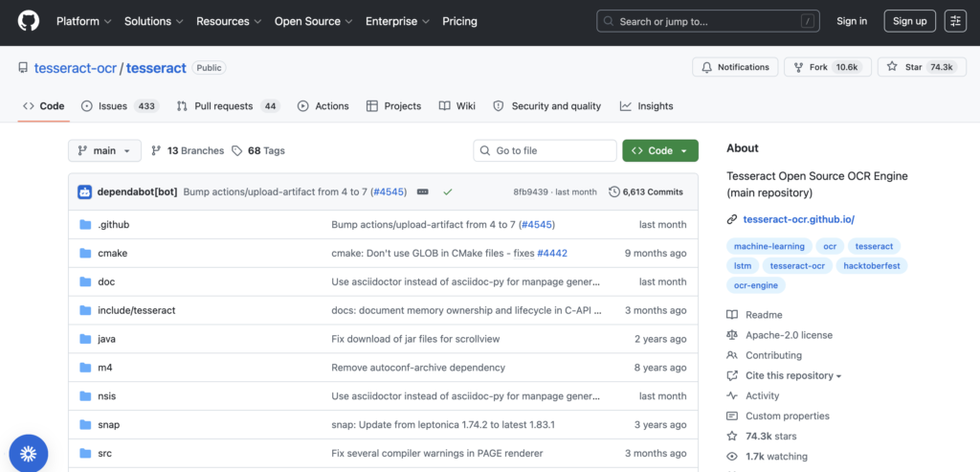Image resolution: width=980 pixels, height=472 pixels.
Task: Expand Cite this repository dropdown
Action: 793,375
